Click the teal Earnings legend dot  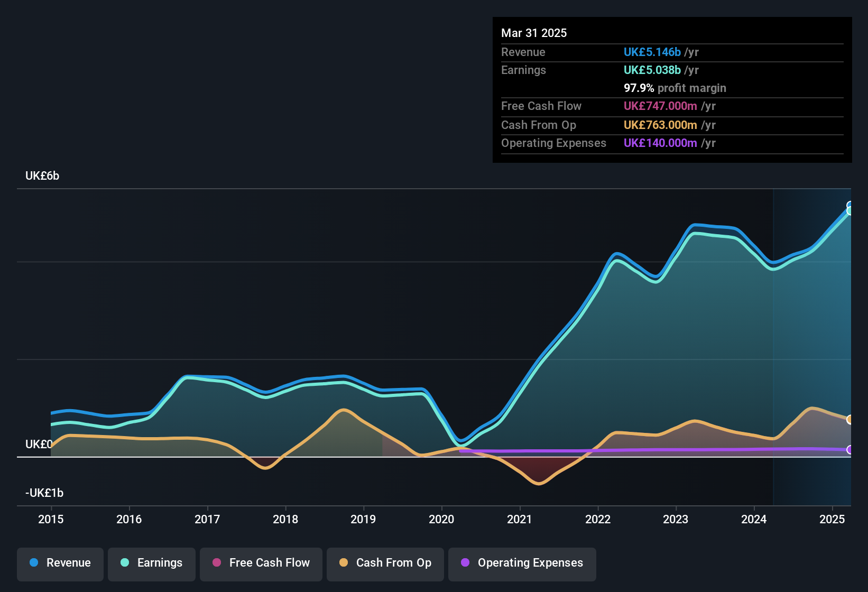pyautogui.click(x=125, y=563)
